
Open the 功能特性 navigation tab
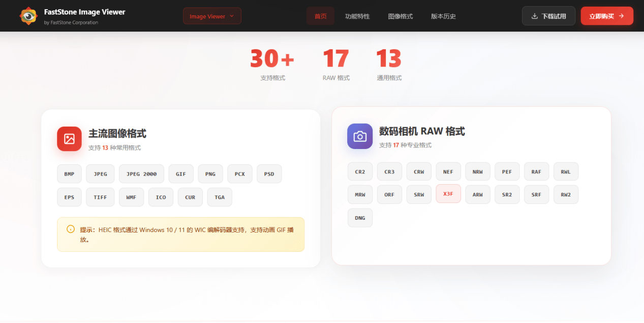click(357, 16)
